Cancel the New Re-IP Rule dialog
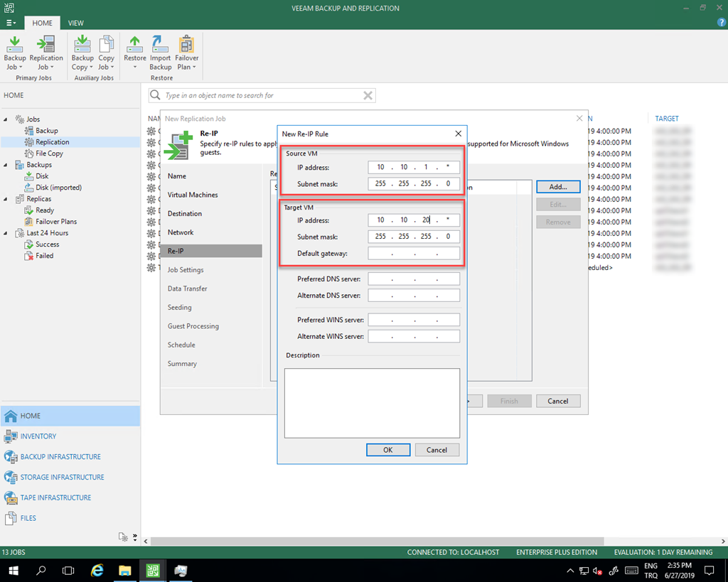This screenshot has width=728, height=582. click(437, 450)
